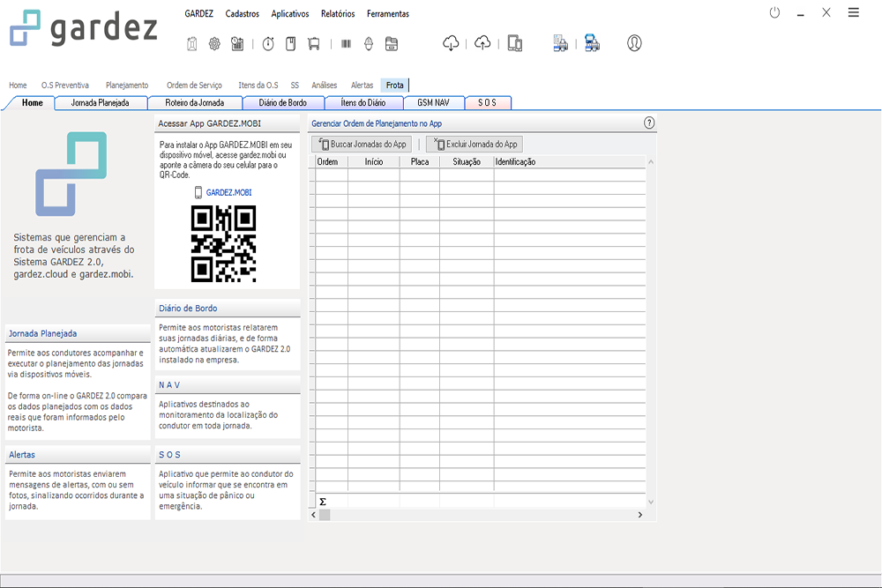Switch to the Planejamento section
The width and height of the screenshot is (882, 588).
[127, 86]
